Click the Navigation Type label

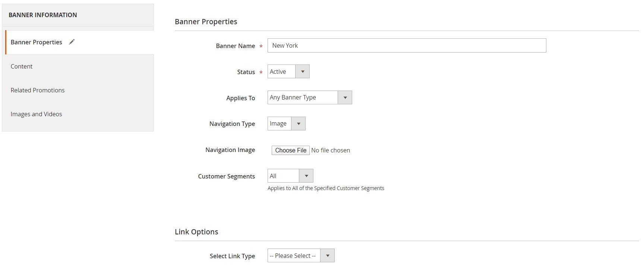232,124
